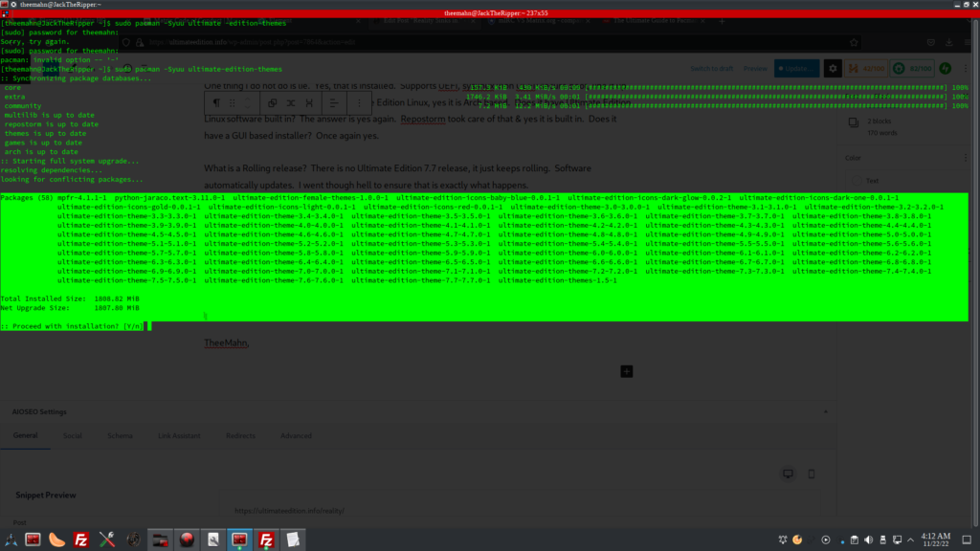Viewport: 980px width, 551px height.
Task: Select the Redirects tab in AIOSEO settings
Action: click(x=240, y=435)
